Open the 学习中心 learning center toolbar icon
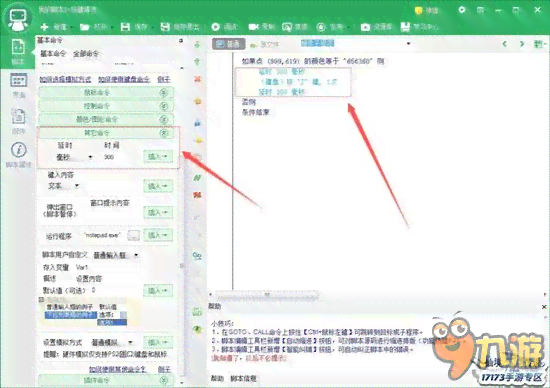This screenshot has height=388, width=550. point(405,27)
